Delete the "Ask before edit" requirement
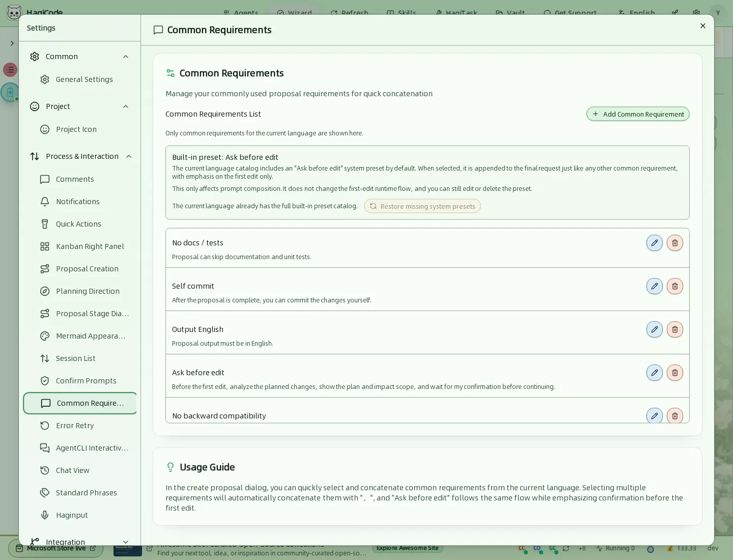Viewport: 733px width, 560px height. tap(675, 373)
